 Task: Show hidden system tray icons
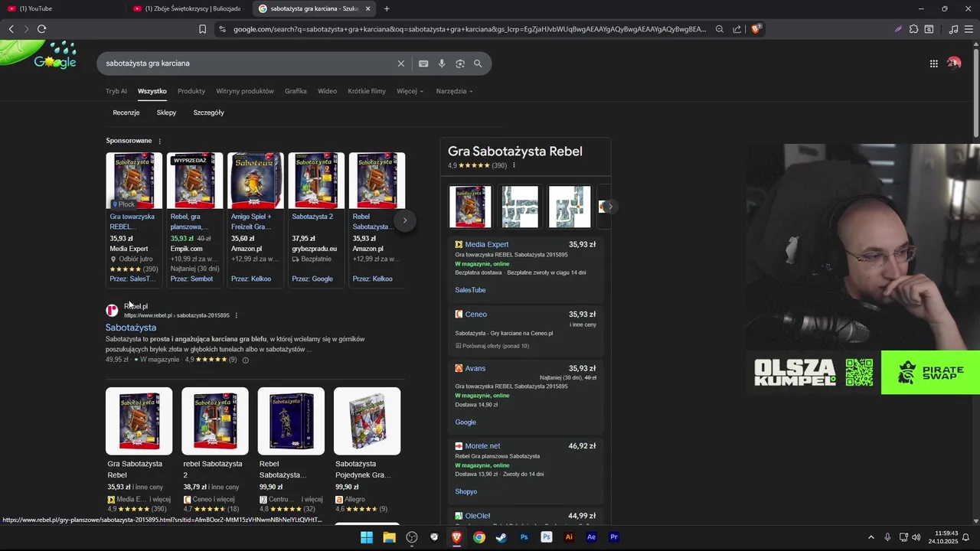click(x=871, y=537)
